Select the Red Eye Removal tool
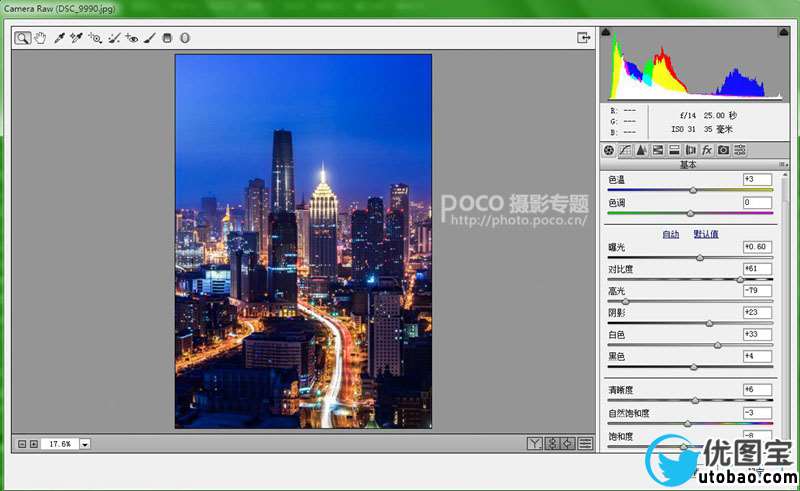The height and width of the screenshot is (491, 800). pos(132,38)
